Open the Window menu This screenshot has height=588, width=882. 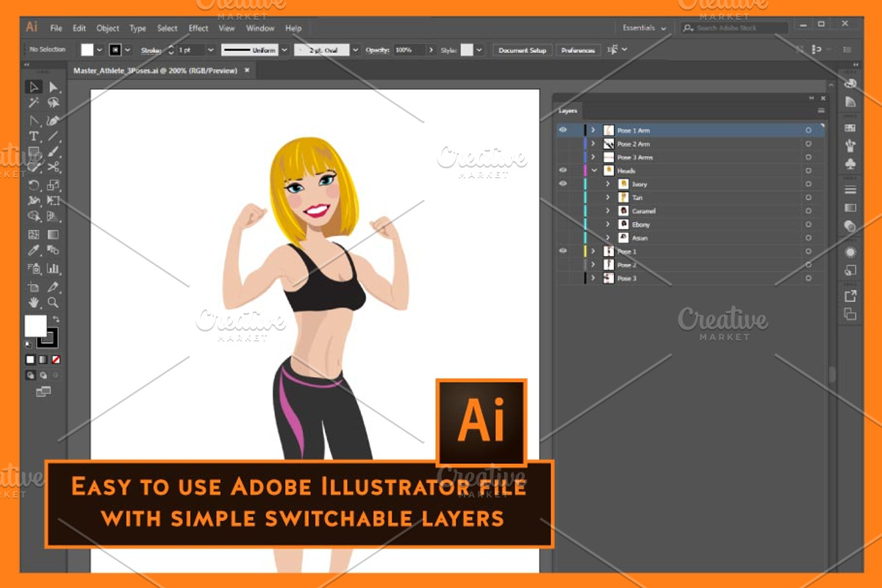point(260,28)
